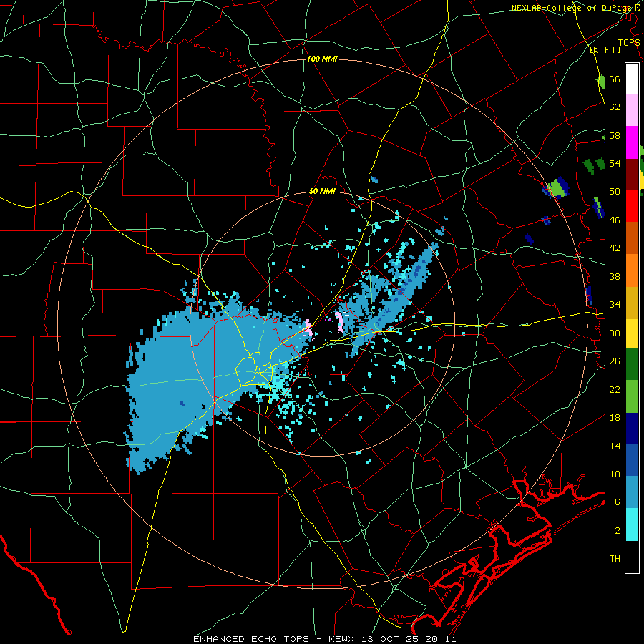Select the dark red legend color segment
Image resolution: width=644 pixels, height=644 pixels.
click(632, 174)
